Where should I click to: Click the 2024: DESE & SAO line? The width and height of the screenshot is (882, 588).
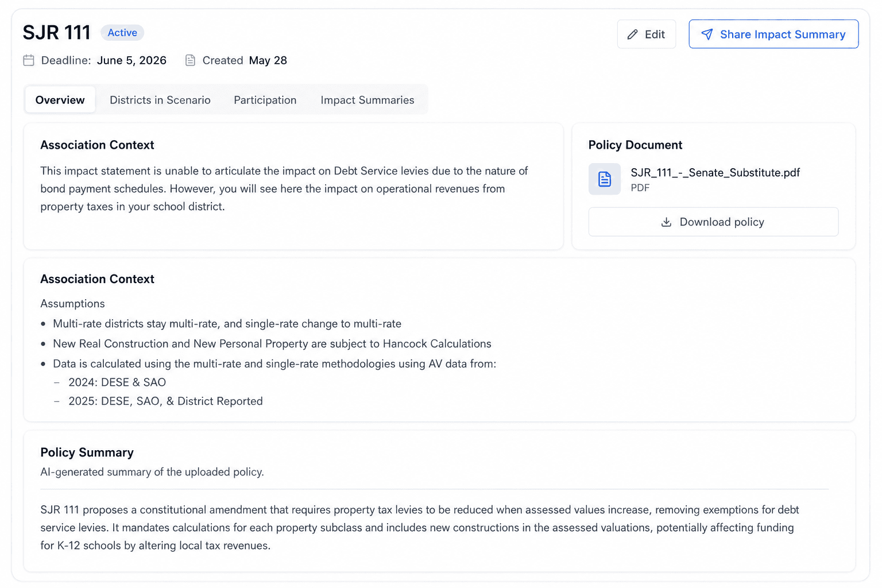pos(117,382)
